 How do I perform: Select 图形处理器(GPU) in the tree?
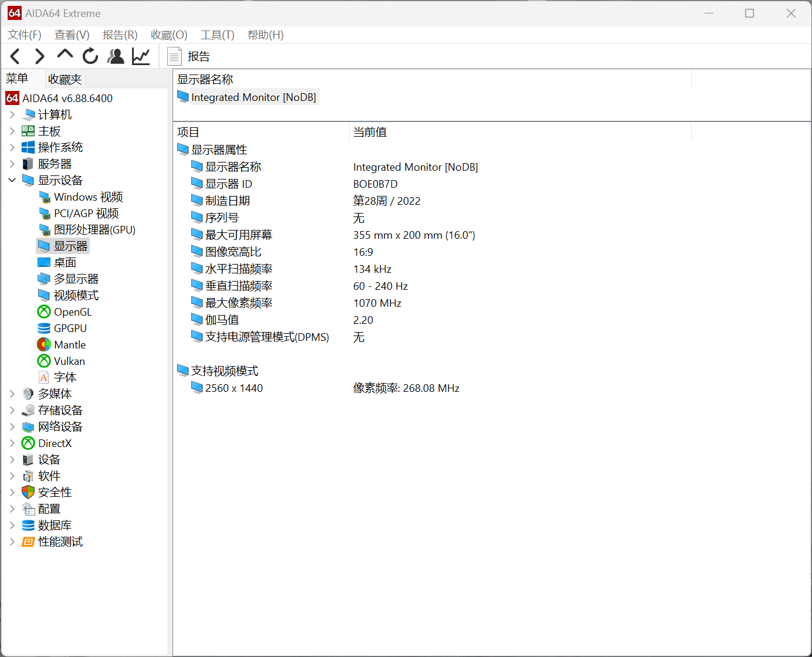click(x=94, y=229)
